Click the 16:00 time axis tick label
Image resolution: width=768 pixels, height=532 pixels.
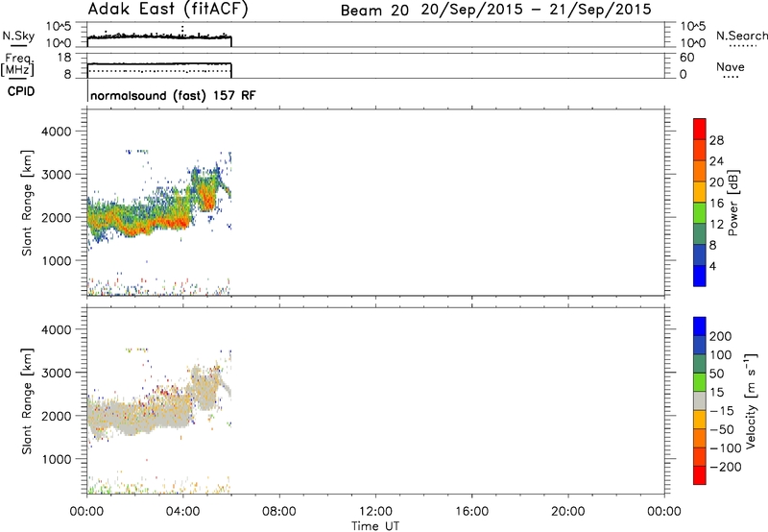click(x=471, y=512)
